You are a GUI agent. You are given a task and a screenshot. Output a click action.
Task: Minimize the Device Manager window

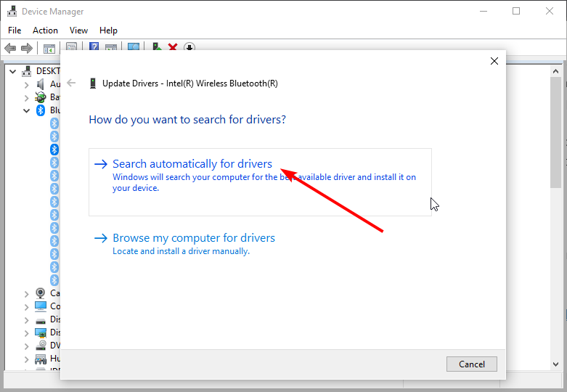pyautogui.click(x=483, y=11)
